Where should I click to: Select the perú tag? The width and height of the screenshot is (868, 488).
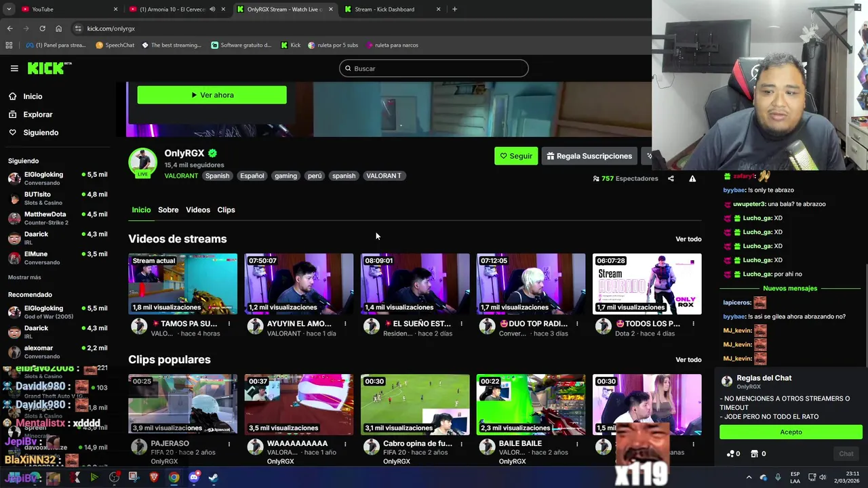coord(315,176)
